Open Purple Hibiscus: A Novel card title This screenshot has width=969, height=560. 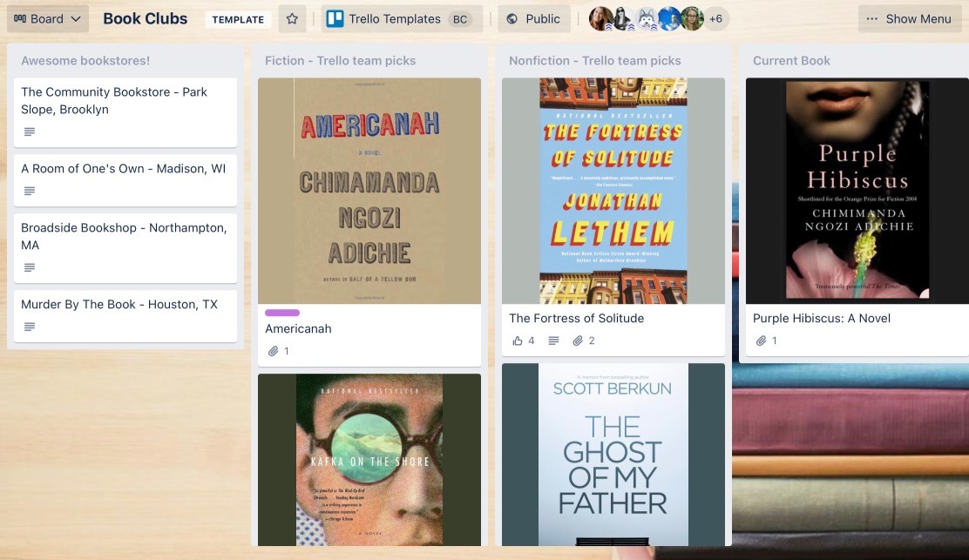pyautogui.click(x=822, y=318)
